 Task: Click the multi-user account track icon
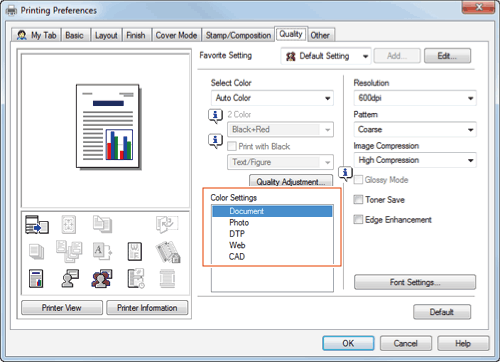(x=102, y=279)
